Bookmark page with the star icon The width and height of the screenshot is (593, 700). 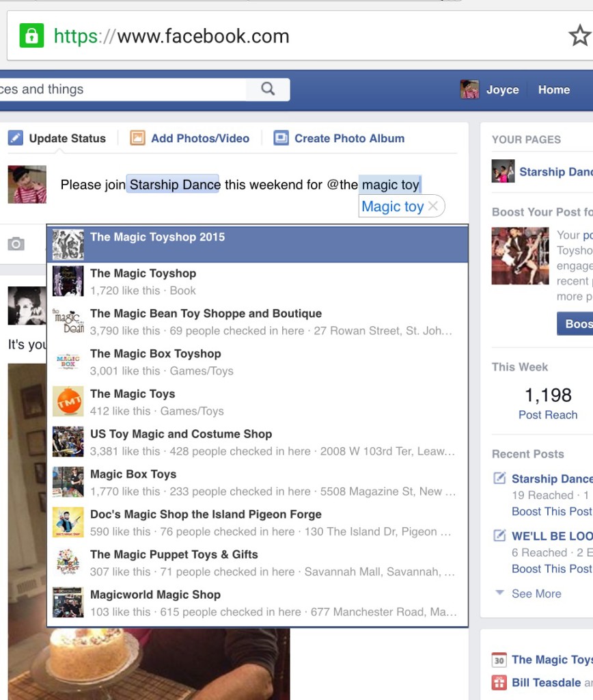tap(580, 36)
